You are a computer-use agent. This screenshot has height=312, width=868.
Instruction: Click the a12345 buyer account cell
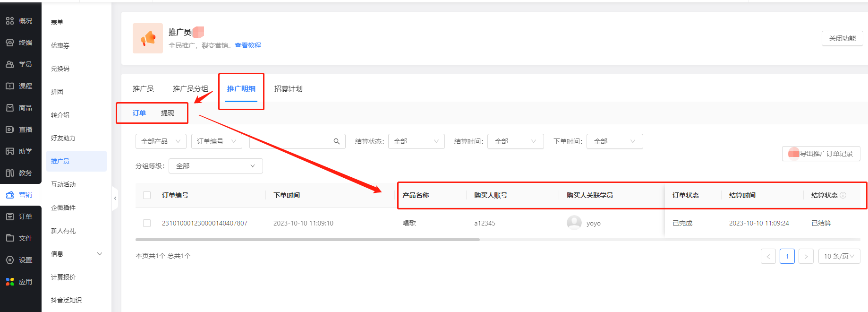(x=485, y=223)
